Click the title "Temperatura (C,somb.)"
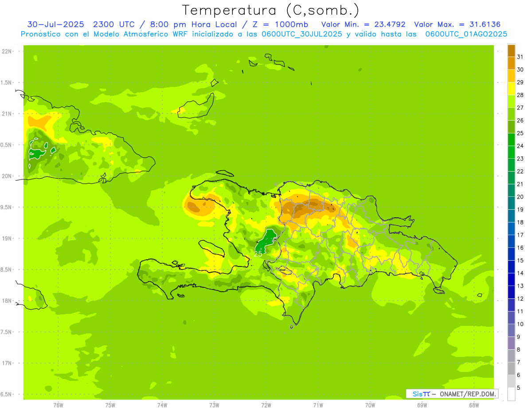532x411 pixels. click(x=271, y=10)
